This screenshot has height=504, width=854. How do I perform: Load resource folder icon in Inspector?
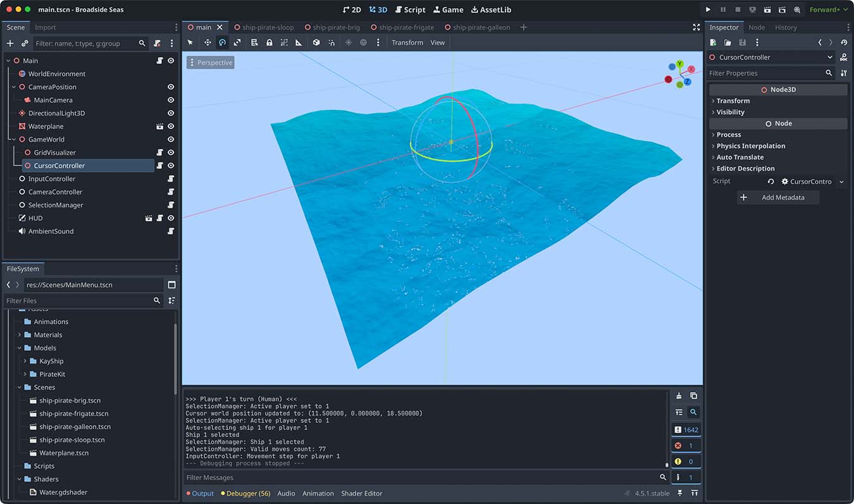click(x=727, y=42)
